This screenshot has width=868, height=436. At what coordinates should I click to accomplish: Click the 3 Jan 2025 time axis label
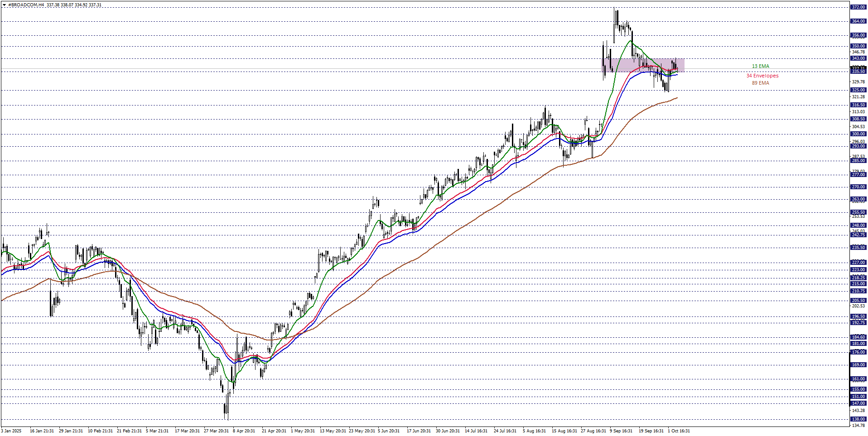(x=11, y=431)
